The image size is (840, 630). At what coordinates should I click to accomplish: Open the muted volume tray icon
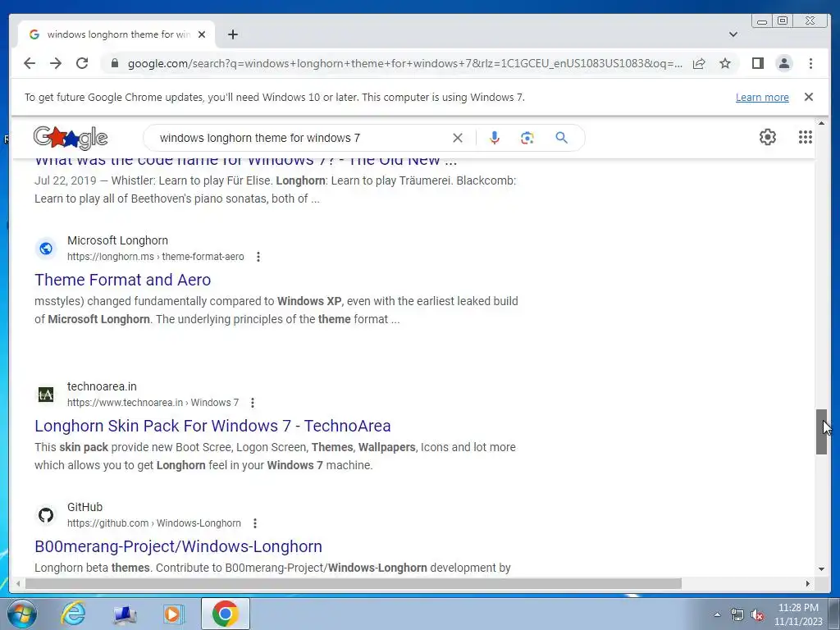(757, 615)
